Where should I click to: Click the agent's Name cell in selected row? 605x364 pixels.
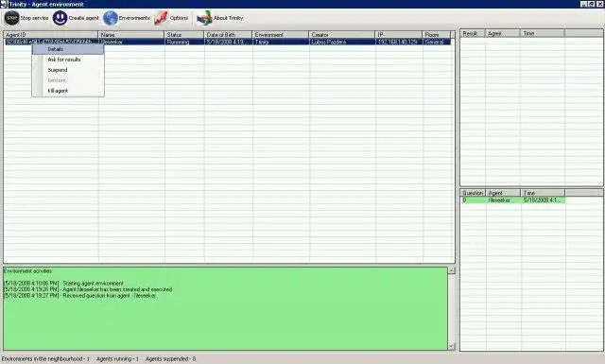click(x=131, y=42)
